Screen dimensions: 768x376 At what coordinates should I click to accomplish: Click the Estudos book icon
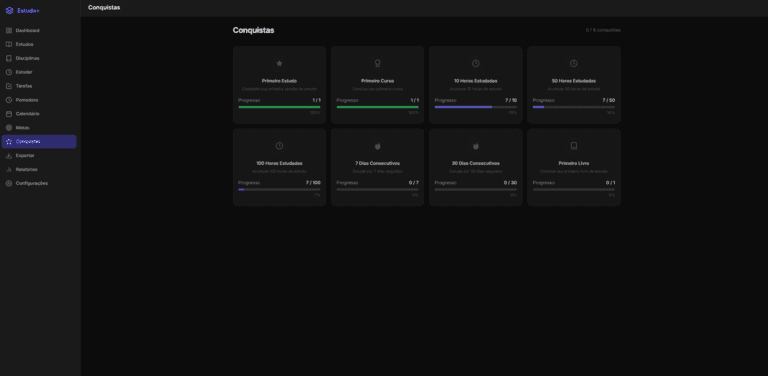click(x=9, y=44)
